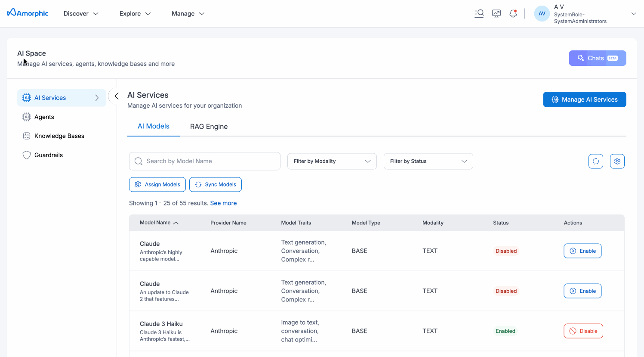Refresh the AI models list
This screenshot has height=357, width=644.
(595, 161)
